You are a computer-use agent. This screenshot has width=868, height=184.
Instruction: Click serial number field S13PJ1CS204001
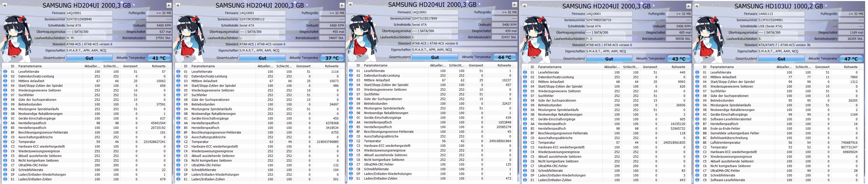(x=781, y=20)
